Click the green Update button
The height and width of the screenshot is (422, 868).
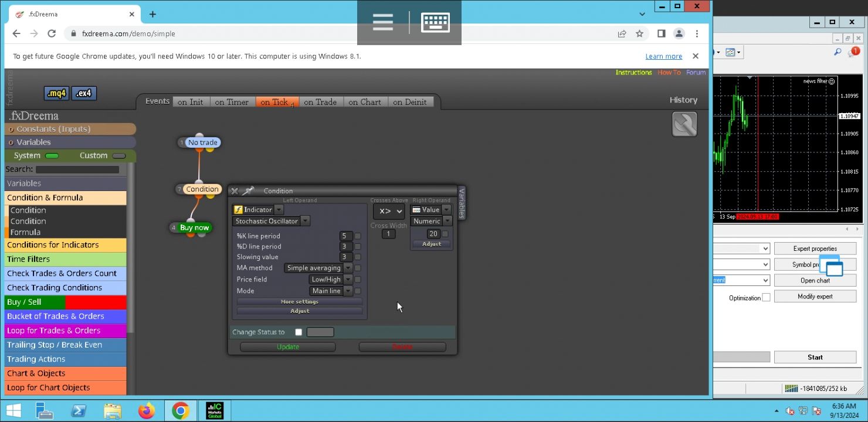(x=288, y=347)
